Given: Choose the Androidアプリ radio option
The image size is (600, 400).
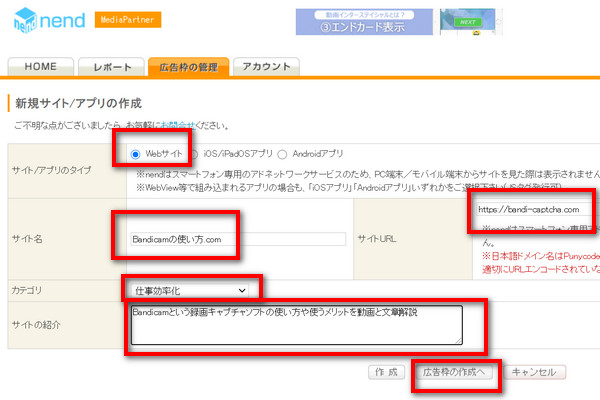Looking at the screenshot, I should point(282,154).
